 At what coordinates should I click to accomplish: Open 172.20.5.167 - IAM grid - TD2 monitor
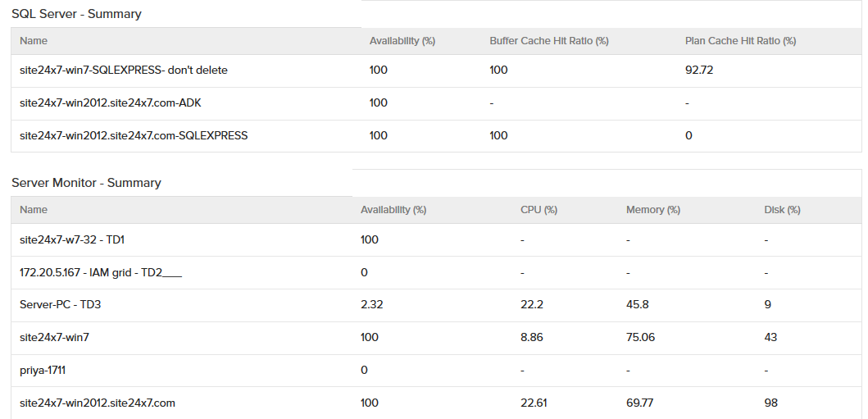[x=101, y=272]
